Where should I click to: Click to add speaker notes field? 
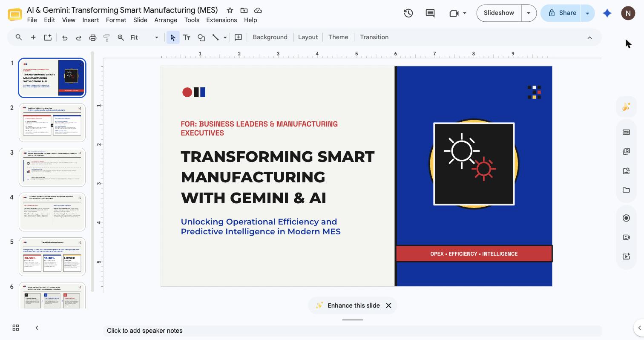pyautogui.click(x=352, y=331)
